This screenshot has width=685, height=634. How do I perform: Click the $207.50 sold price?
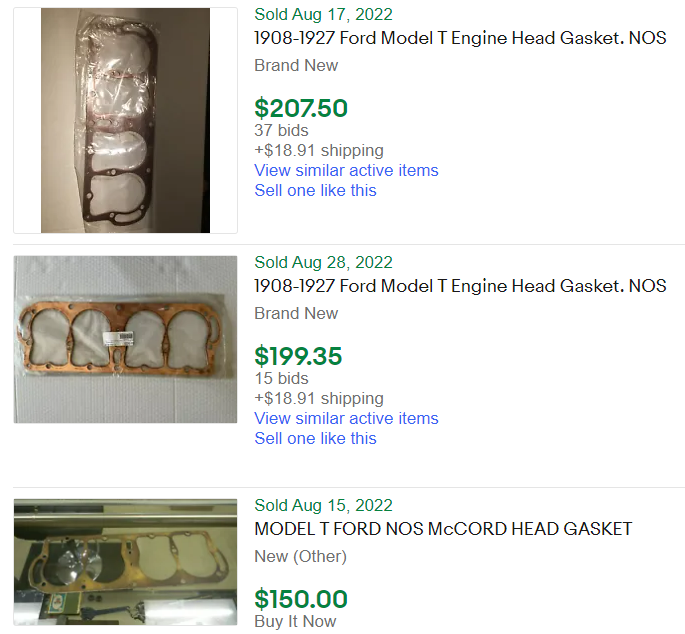tap(301, 107)
